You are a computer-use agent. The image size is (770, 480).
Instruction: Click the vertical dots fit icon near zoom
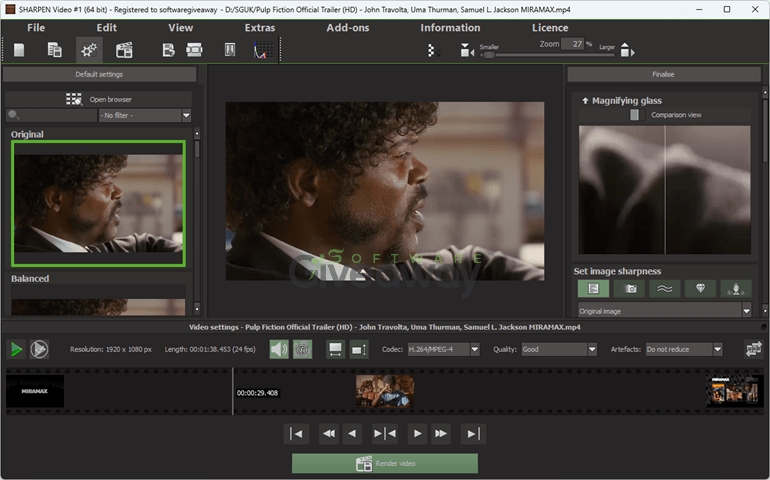coord(431,50)
